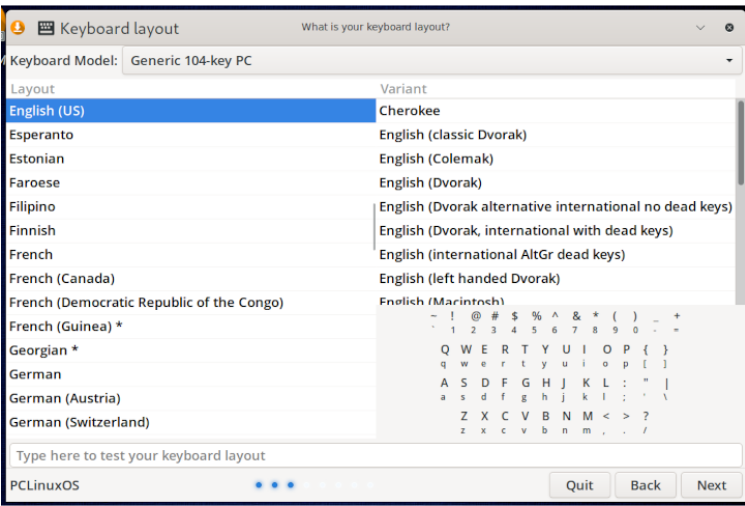
Task: Select English (US) layout
Action: click(191, 111)
